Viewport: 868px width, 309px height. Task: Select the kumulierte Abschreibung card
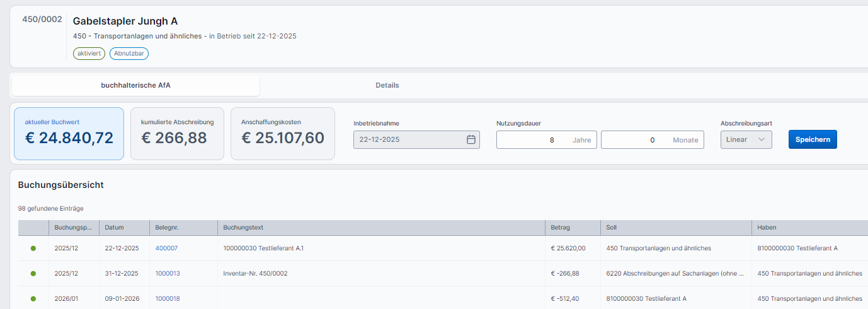(x=177, y=134)
